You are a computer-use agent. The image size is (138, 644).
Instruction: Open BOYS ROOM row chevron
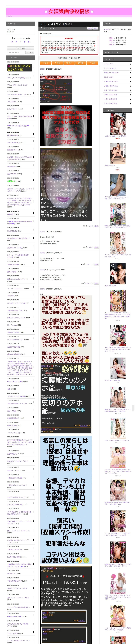click(130, 77)
